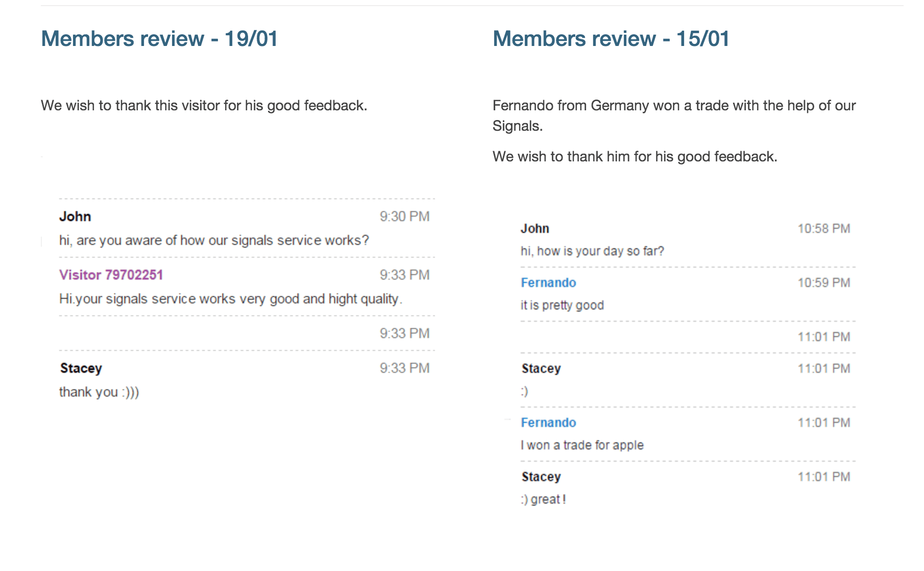Click the ':) great!' message
Viewport: 924px width, 571px height.
pyautogui.click(x=543, y=499)
